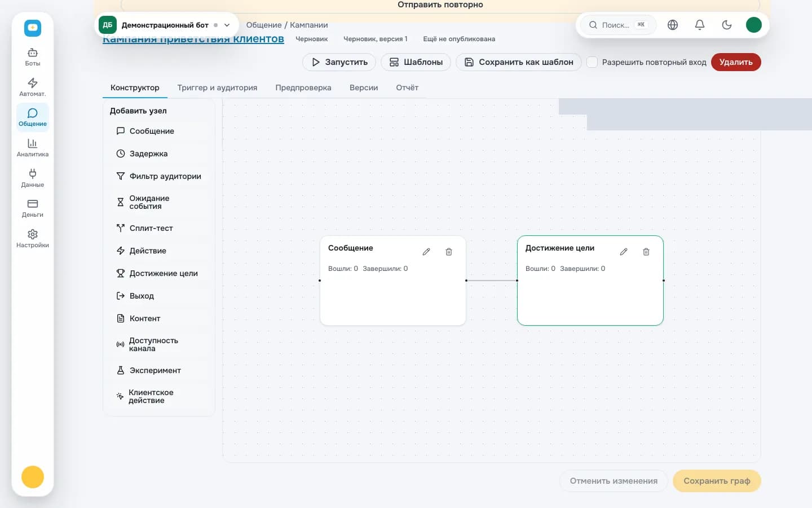Image resolution: width=812 pixels, height=508 pixels.
Task: Add an Эксперимент node
Action: tap(158, 370)
